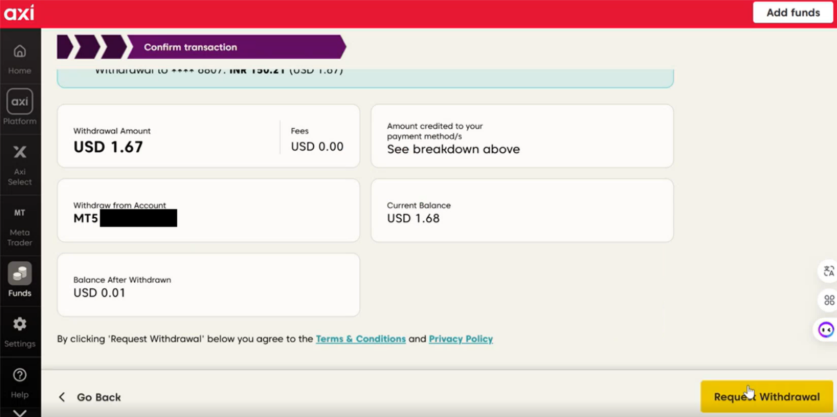
Task: Click the yellow Request Withdrawal button
Action: point(766,397)
